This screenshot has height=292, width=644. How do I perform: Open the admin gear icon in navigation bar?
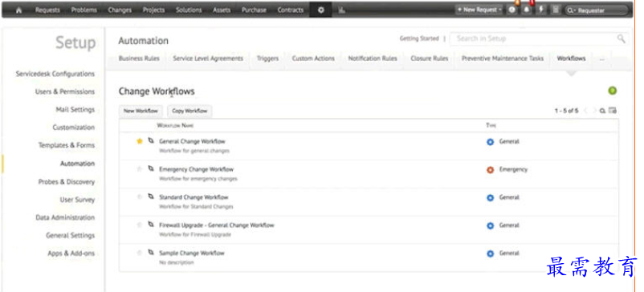pyautogui.click(x=320, y=10)
